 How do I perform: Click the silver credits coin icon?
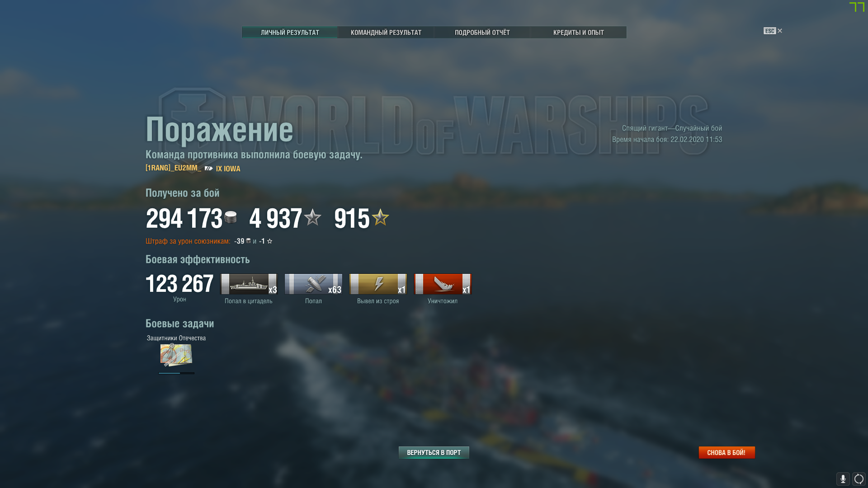231,217
